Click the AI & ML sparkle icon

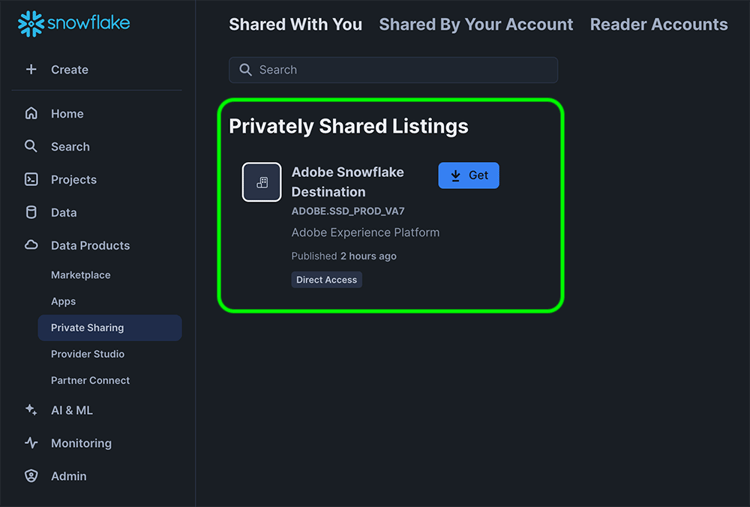[31, 411]
